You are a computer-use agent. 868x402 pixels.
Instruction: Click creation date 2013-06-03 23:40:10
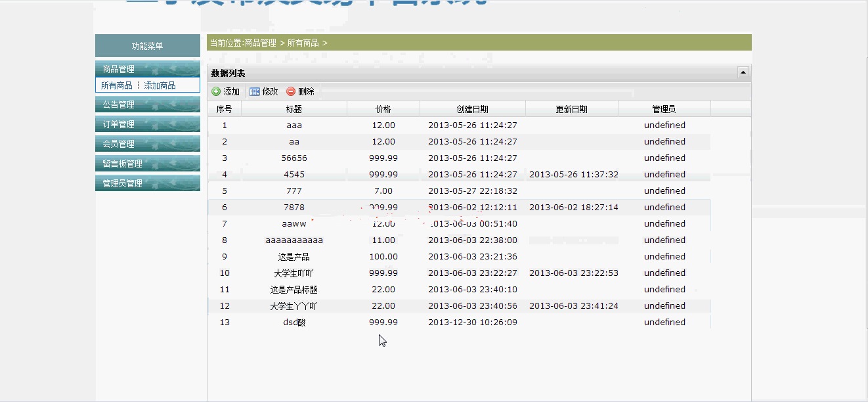click(x=473, y=289)
